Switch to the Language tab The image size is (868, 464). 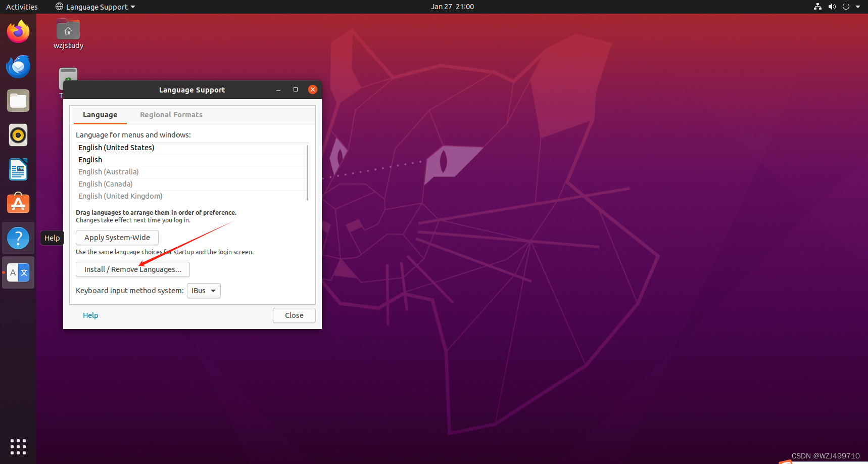coord(100,115)
